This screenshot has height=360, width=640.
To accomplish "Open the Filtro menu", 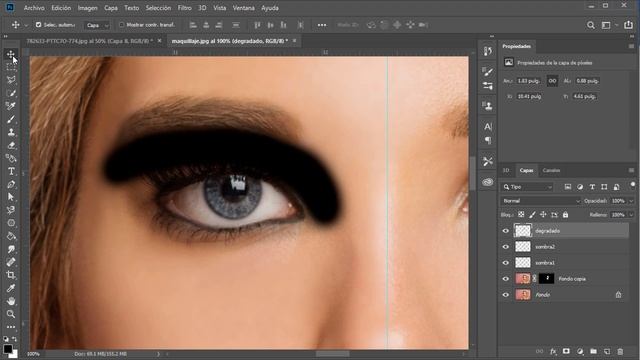I will tap(184, 8).
